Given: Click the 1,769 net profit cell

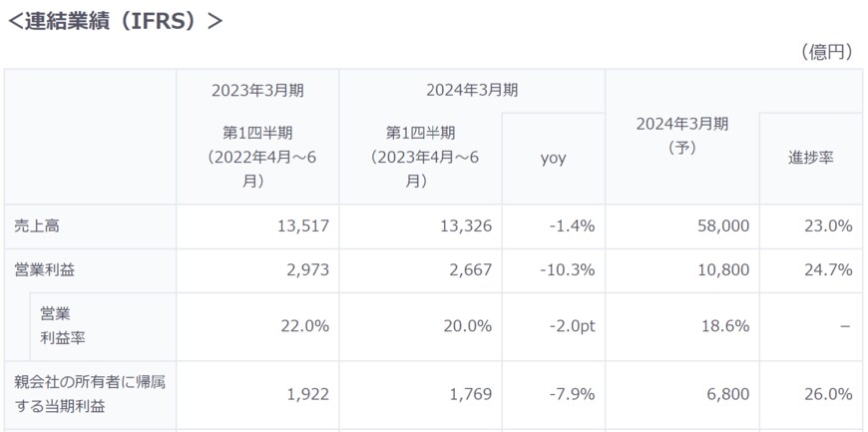Looking at the screenshot, I should [x=471, y=394].
